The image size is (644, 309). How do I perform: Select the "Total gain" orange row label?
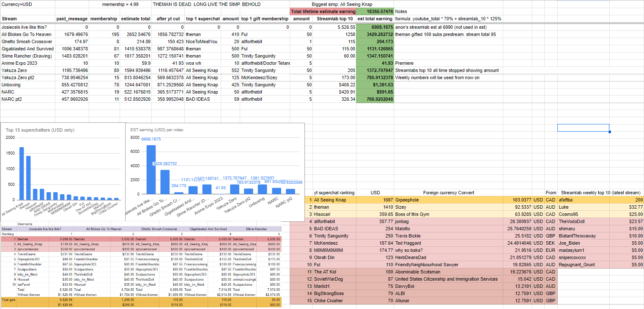point(8,300)
